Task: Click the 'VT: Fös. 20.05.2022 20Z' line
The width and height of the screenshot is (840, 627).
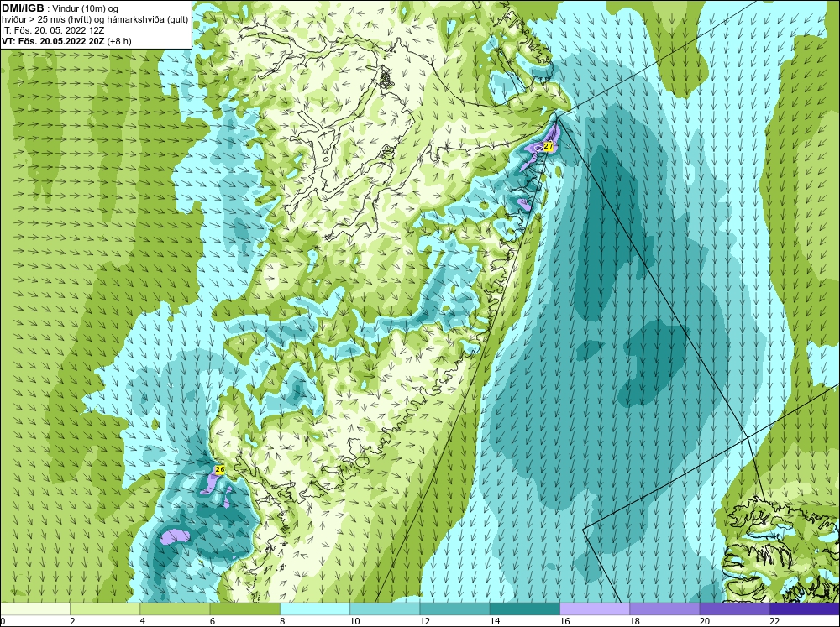Action: tap(54, 41)
